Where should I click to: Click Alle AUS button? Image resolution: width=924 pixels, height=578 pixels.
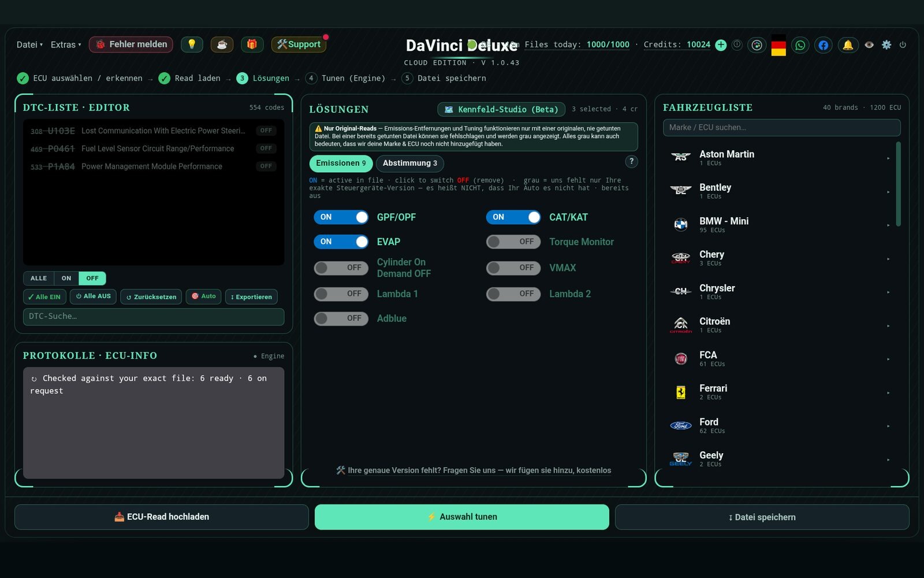93,297
